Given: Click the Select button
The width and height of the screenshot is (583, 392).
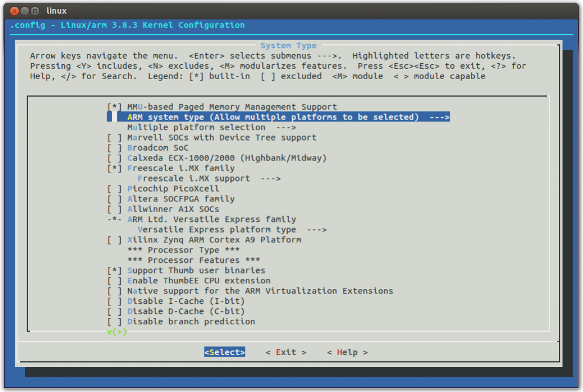Looking at the screenshot, I should (224, 352).
